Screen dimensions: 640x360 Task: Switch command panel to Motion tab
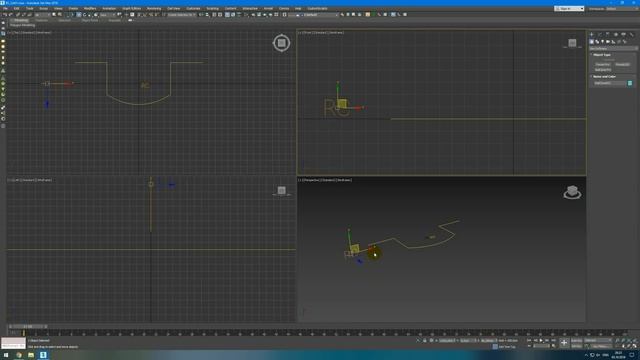click(x=616, y=34)
